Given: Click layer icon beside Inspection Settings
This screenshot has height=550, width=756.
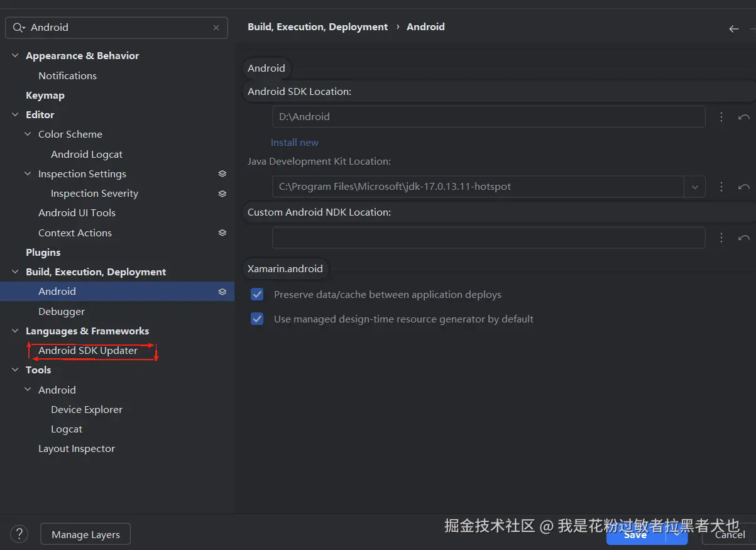Looking at the screenshot, I should pos(222,173).
